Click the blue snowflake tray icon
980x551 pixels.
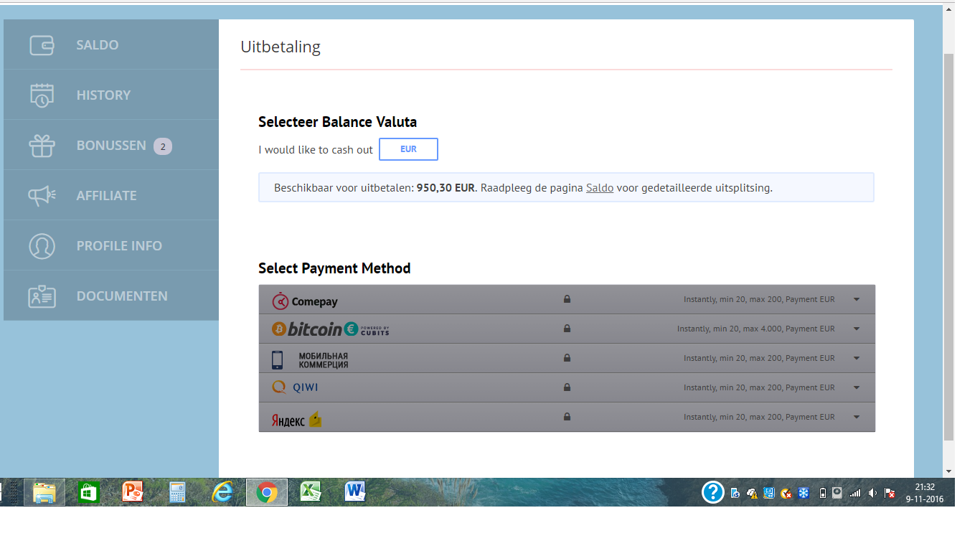pos(804,493)
